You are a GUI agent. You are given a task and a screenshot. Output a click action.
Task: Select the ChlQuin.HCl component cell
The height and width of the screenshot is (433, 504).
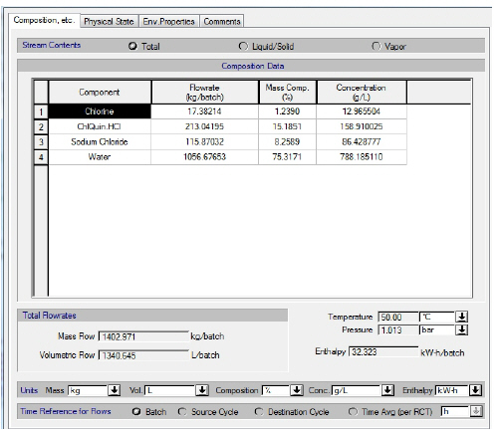pyautogui.click(x=100, y=126)
